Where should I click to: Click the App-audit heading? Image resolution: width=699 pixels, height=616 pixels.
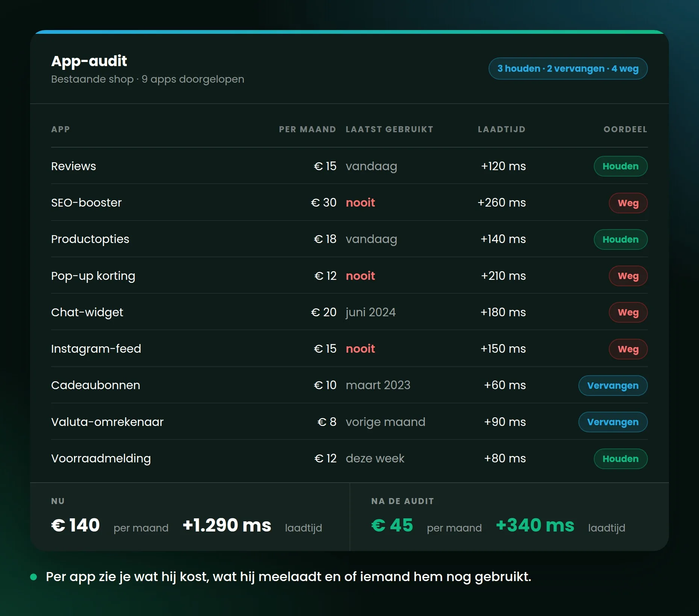(x=89, y=61)
